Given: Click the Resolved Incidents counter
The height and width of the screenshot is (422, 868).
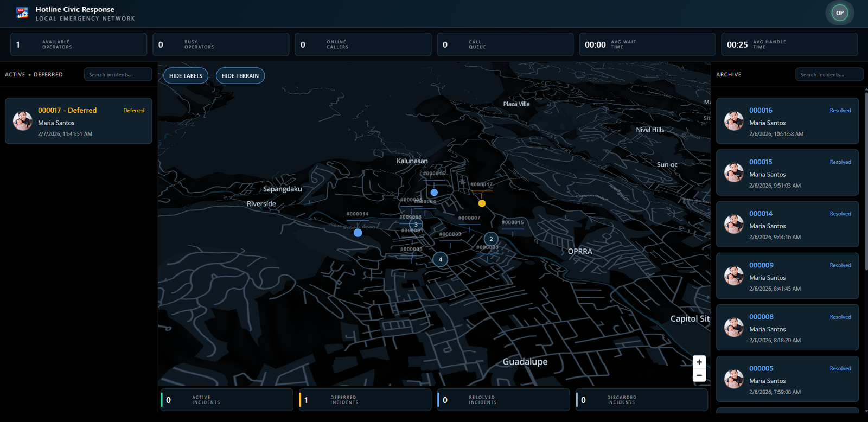Looking at the screenshot, I should click(x=503, y=400).
